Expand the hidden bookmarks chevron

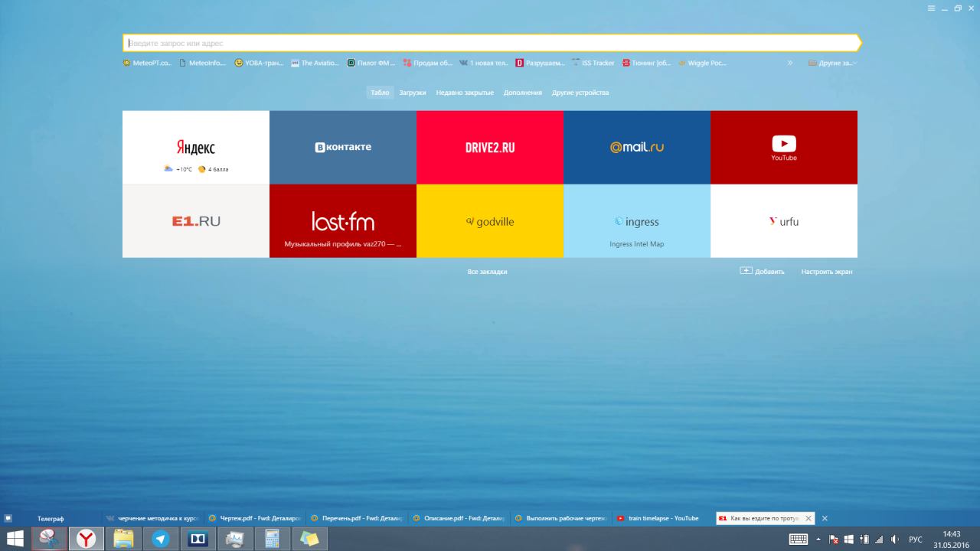click(790, 63)
